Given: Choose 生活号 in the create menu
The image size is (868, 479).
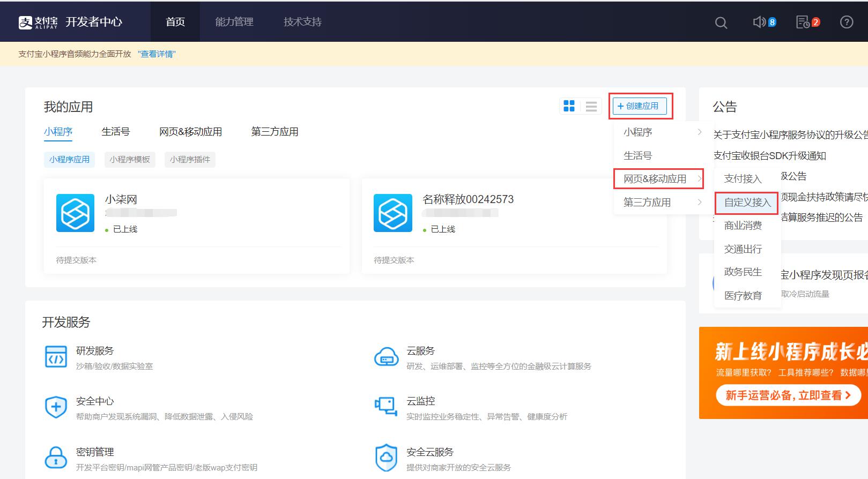Looking at the screenshot, I should pos(663,155).
